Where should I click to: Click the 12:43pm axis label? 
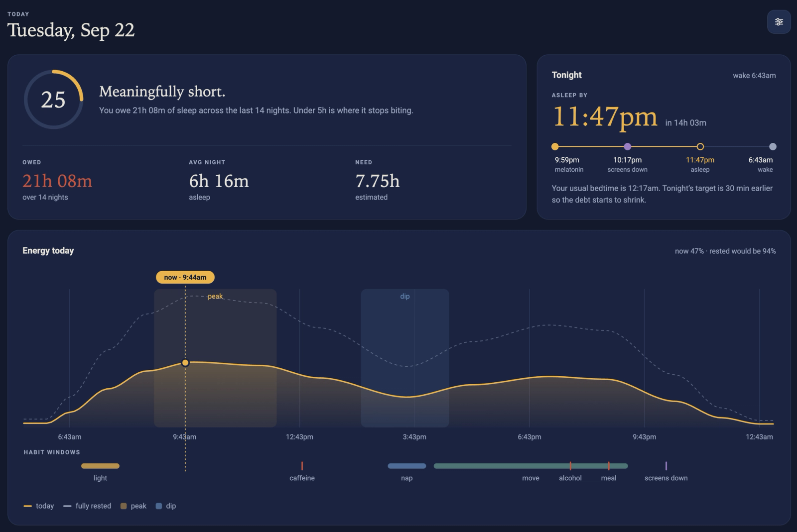coord(299,437)
